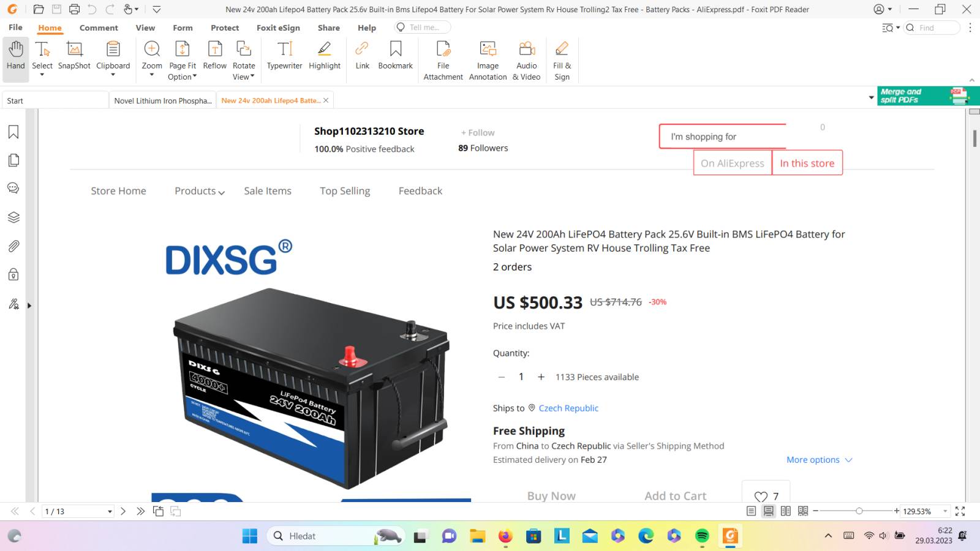Screen dimensions: 980x551
Task: Click the Feedback store link
Action: pos(420,191)
